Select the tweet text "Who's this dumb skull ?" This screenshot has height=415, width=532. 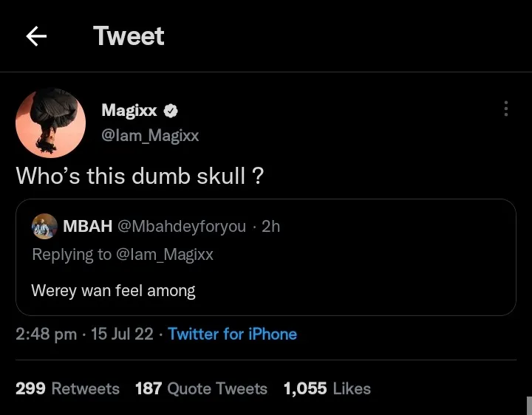(140, 176)
